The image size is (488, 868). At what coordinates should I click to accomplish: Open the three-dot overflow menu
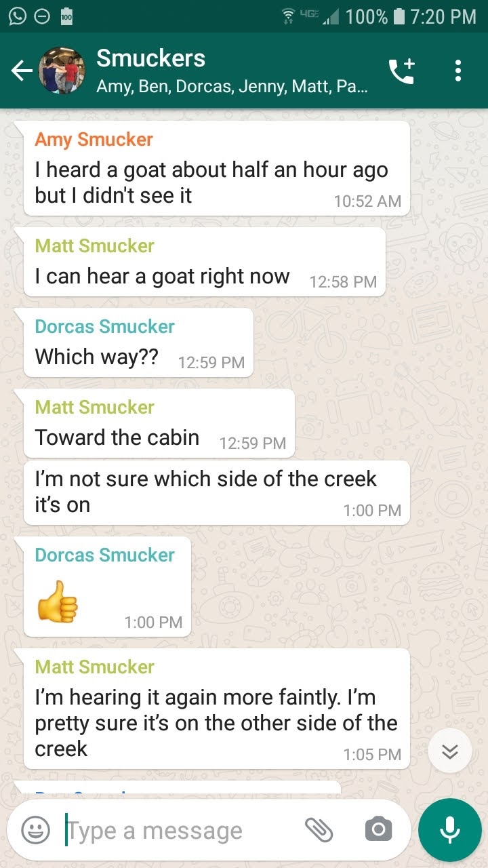tap(458, 71)
